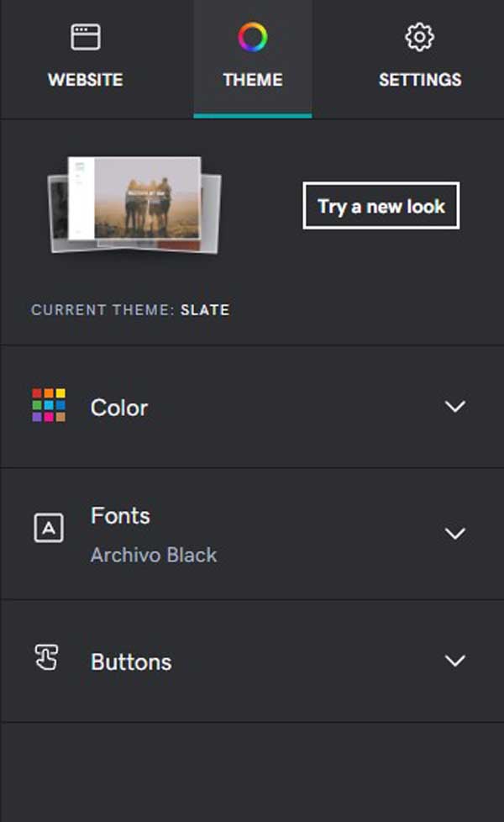Select the THEME tab label

pos(252,80)
